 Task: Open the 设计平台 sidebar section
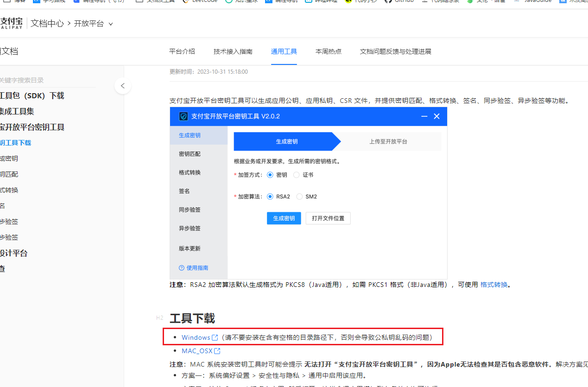coord(14,253)
